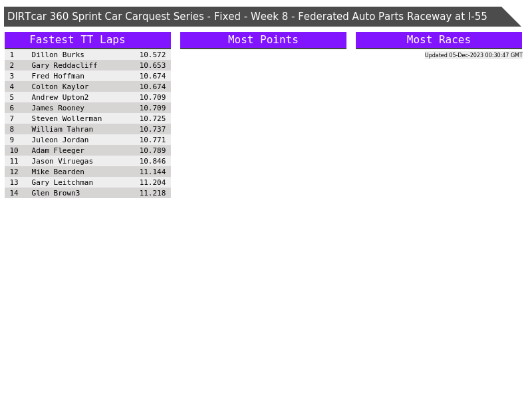
Task: Choose Andrew Upton2 from the list
Action: (60, 97)
